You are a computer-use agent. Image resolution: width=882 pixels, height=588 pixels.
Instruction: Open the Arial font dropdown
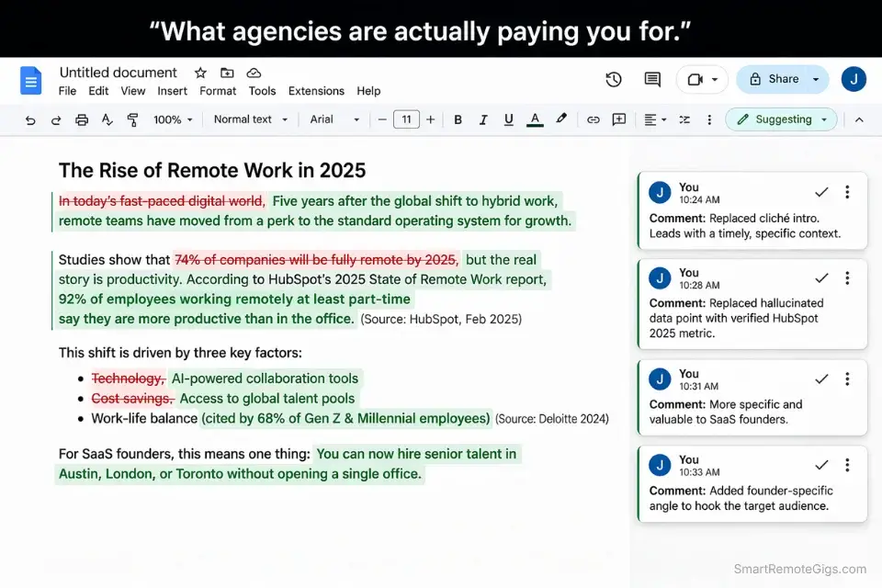pos(333,119)
